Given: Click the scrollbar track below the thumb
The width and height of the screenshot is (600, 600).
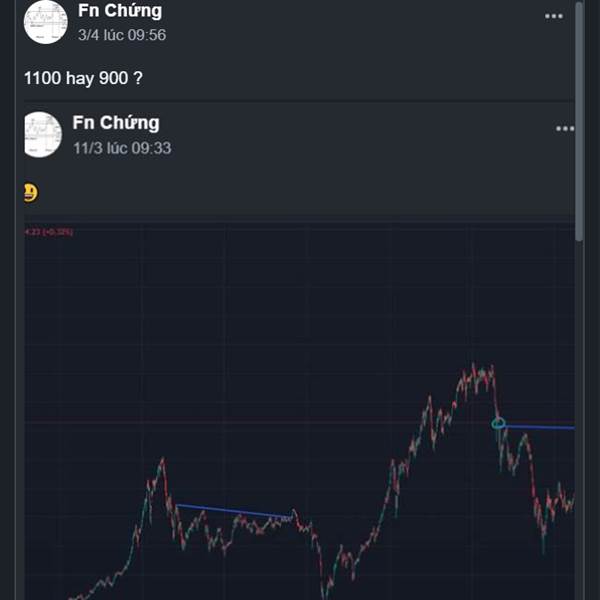Looking at the screenshot, I should click(x=580, y=420).
